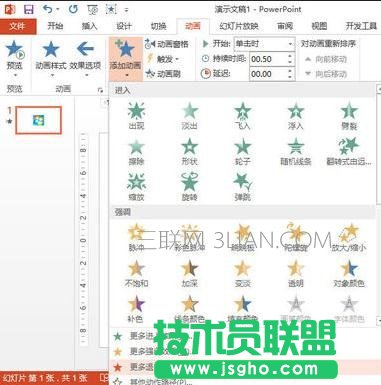Click the gallery scroll-up arrow

(x=378, y=89)
